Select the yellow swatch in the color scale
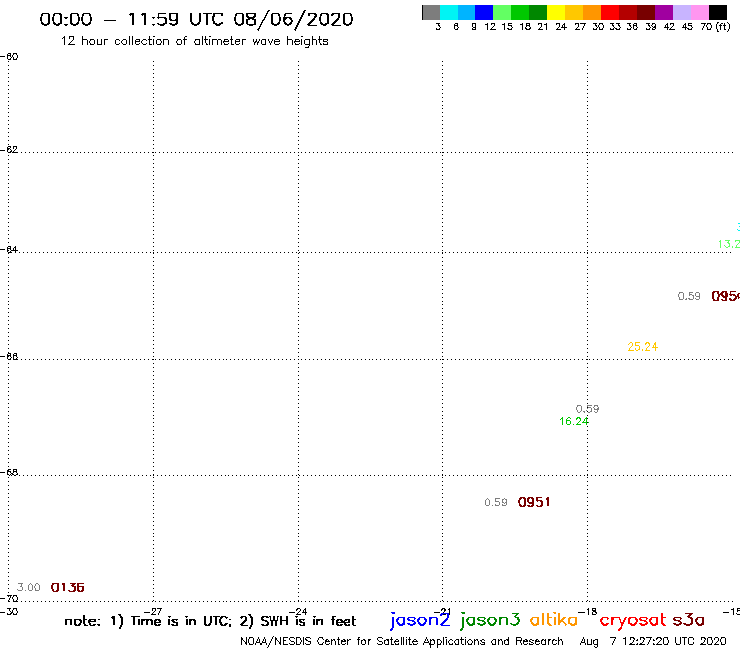Image resolution: width=740 pixels, height=650 pixels. click(556, 12)
